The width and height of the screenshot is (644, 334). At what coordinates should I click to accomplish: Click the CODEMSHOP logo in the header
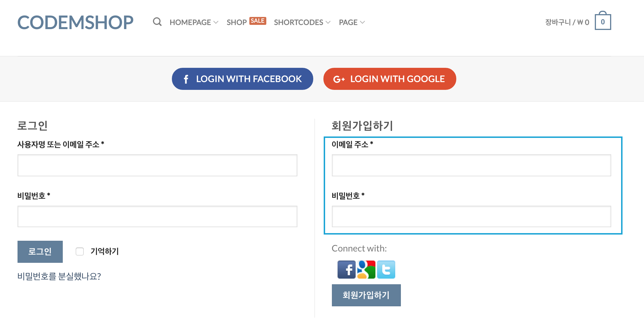pyautogui.click(x=75, y=23)
